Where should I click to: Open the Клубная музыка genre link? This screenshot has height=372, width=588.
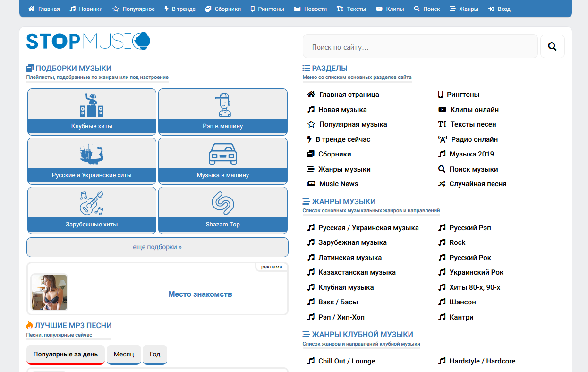tap(346, 287)
